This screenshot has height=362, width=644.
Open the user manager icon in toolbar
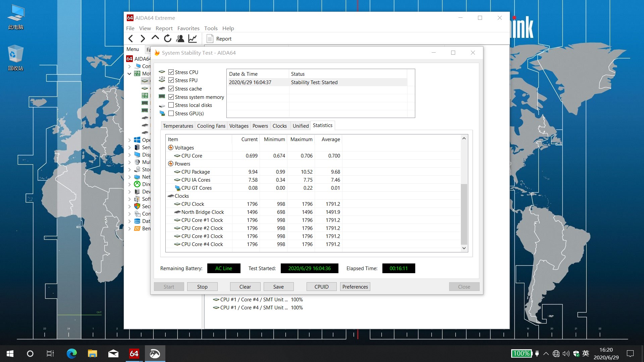(x=180, y=39)
